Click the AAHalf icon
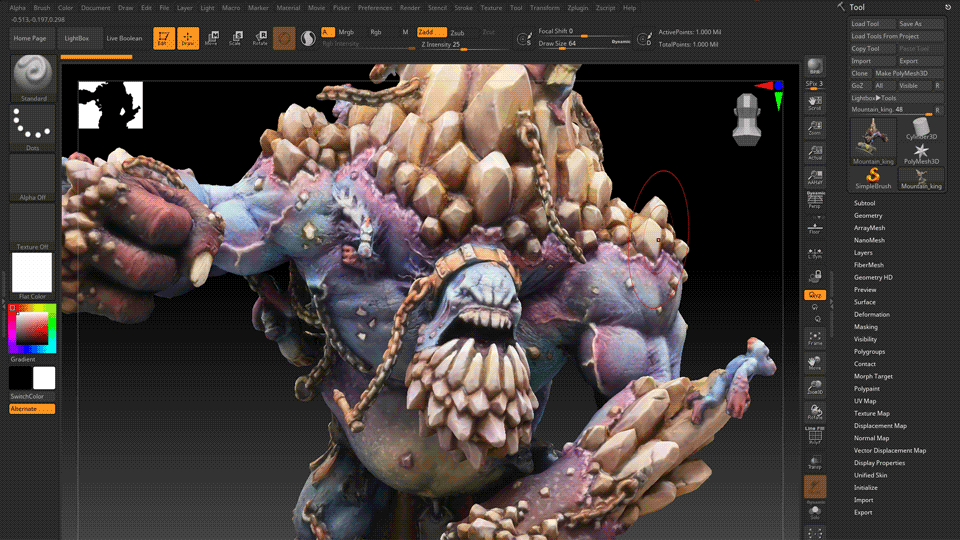The height and width of the screenshot is (540, 960). (814, 178)
